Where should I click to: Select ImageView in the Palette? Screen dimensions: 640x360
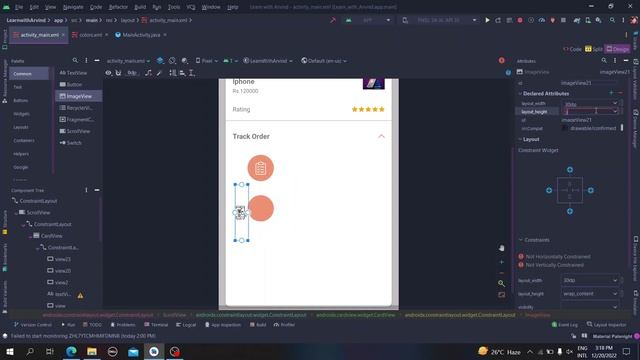(79, 96)
